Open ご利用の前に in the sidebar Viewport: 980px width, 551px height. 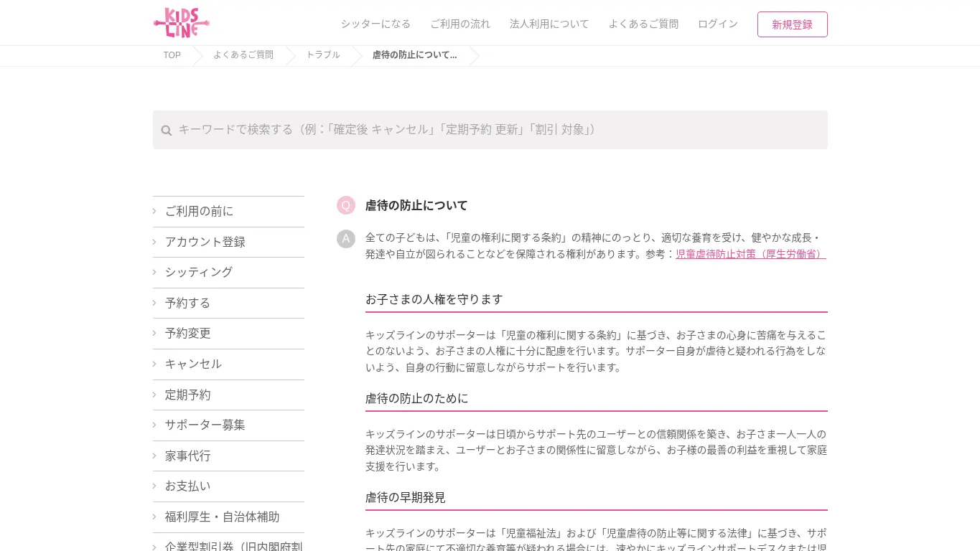click(228, 212)
